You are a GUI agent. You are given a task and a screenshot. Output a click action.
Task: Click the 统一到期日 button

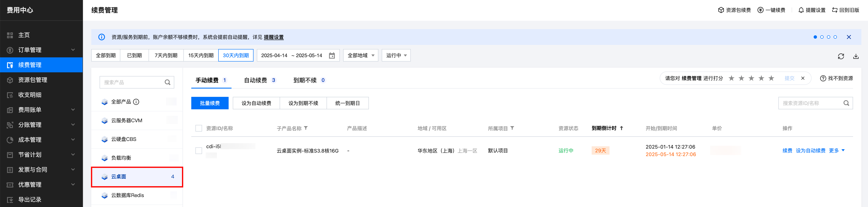point(348,103)
